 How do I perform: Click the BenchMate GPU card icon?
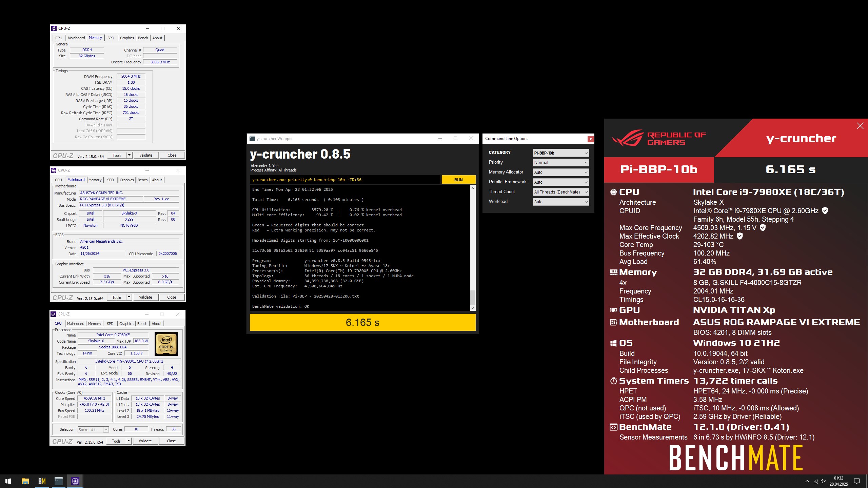coord(613,310)
